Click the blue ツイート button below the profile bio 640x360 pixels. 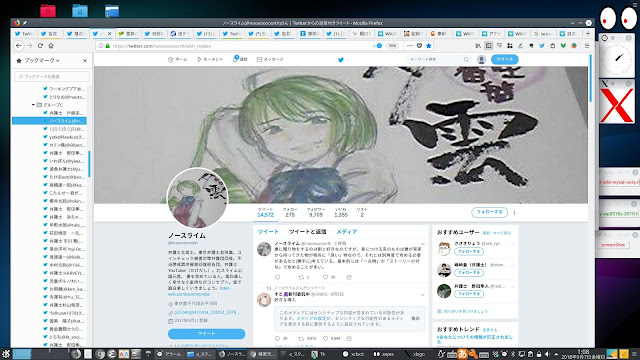click(207, 333)
